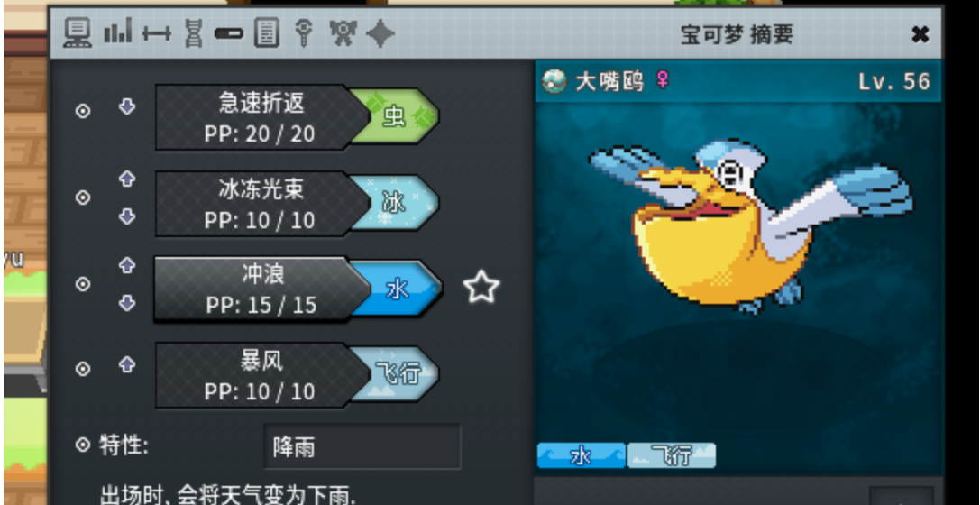Open the bar chart stats icon
This screenshot has width=980, height=505.
point(117,33)
